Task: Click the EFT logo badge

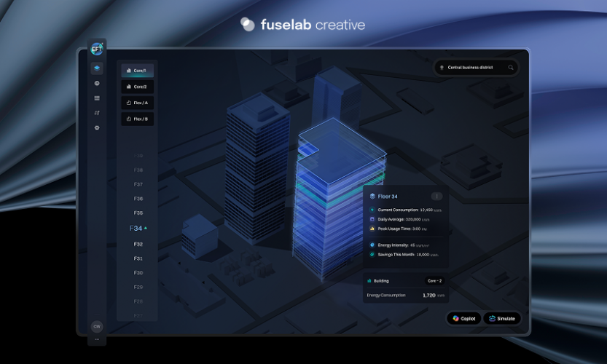Action: (97, 49)
